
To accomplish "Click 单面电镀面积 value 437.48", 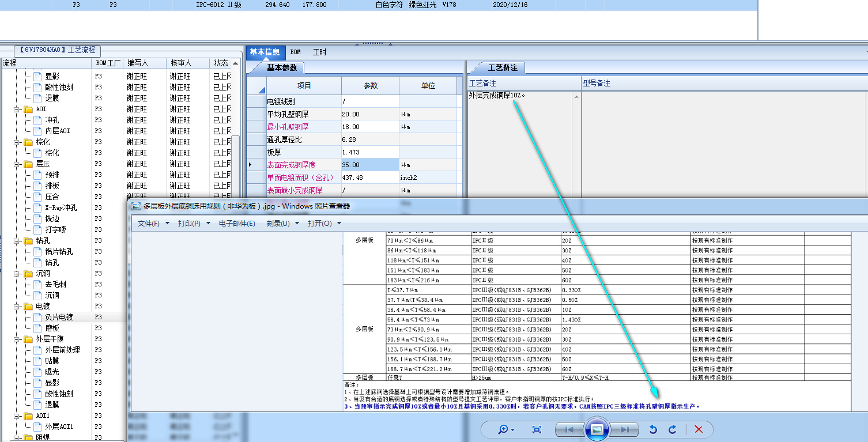I will point(370,177).
